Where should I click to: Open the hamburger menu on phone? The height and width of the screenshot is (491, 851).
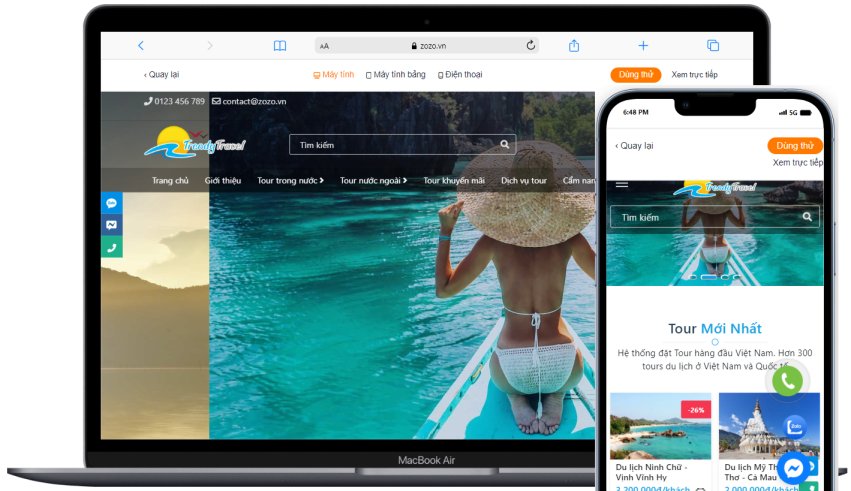coord(622,184)
